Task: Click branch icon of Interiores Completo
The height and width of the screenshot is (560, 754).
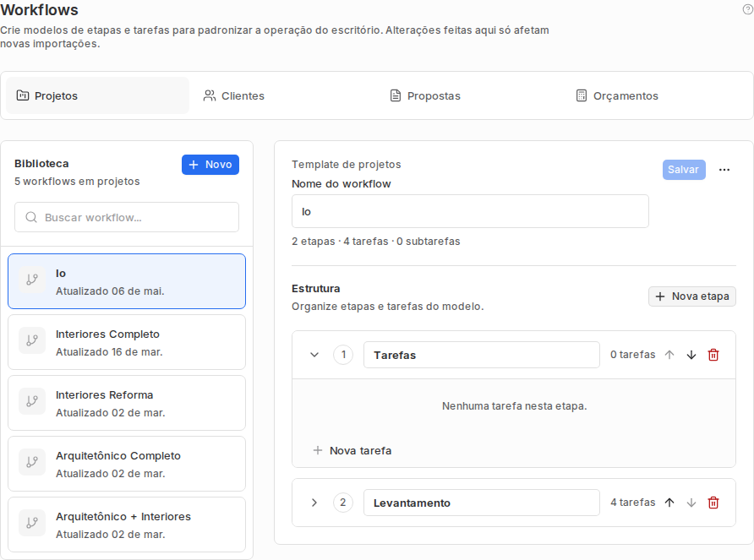Action: click(x=32, y=340)
